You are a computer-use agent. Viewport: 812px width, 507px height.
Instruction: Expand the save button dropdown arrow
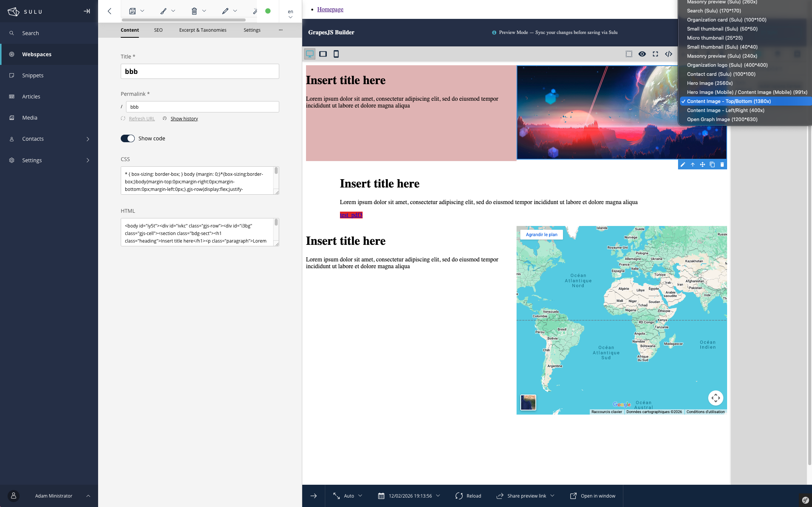(142, 11)
